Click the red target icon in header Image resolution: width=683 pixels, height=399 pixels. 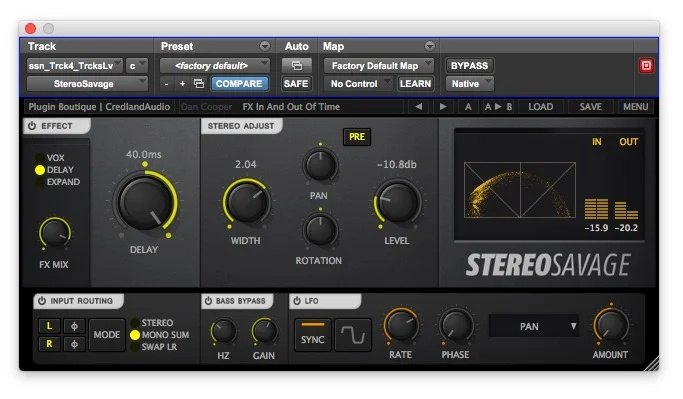point(646,66)
